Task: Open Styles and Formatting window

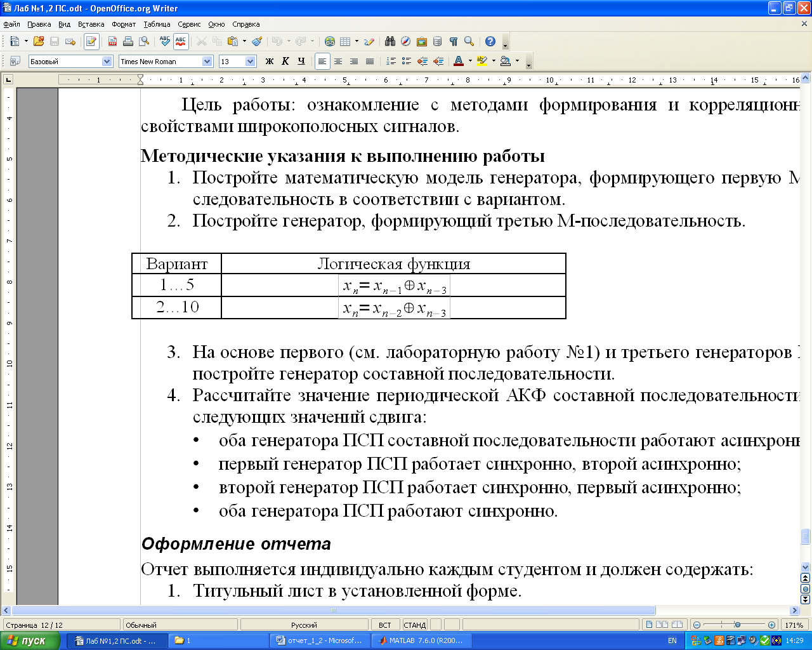Action: [x=15, y=61]
